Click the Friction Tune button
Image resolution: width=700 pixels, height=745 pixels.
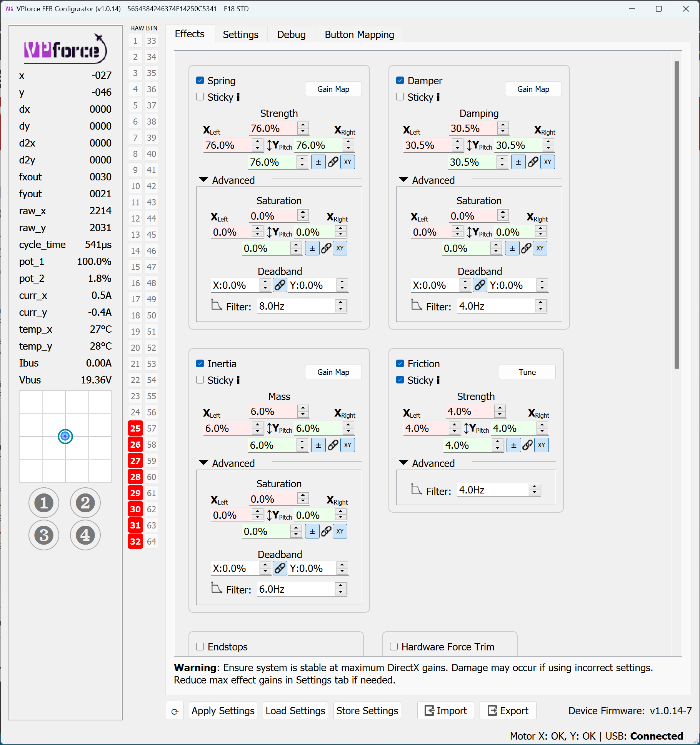click(527, 372)
